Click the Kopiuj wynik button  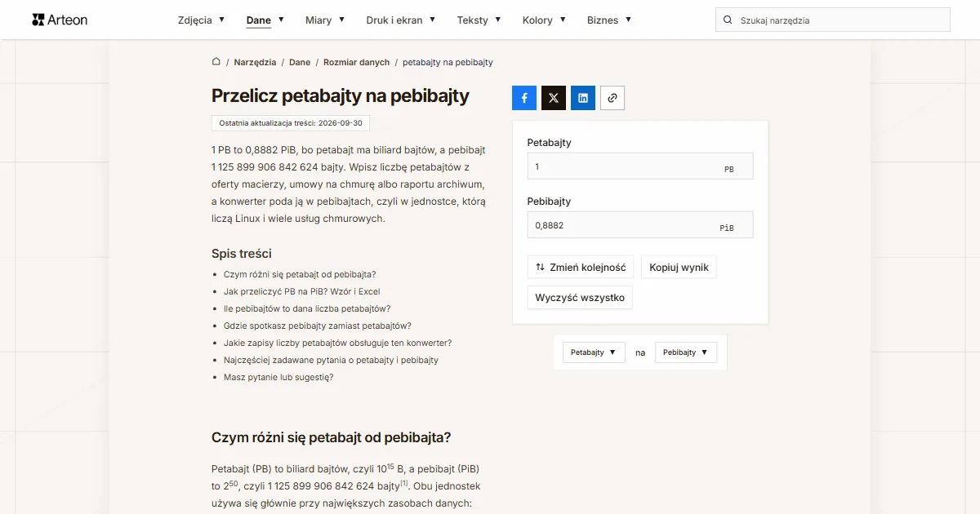[x=679, y=267]
